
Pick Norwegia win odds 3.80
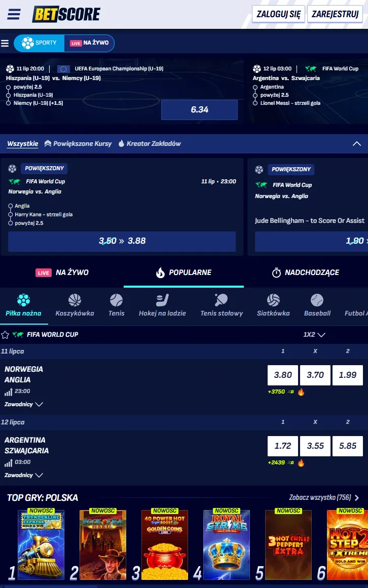tap(283, 375)
